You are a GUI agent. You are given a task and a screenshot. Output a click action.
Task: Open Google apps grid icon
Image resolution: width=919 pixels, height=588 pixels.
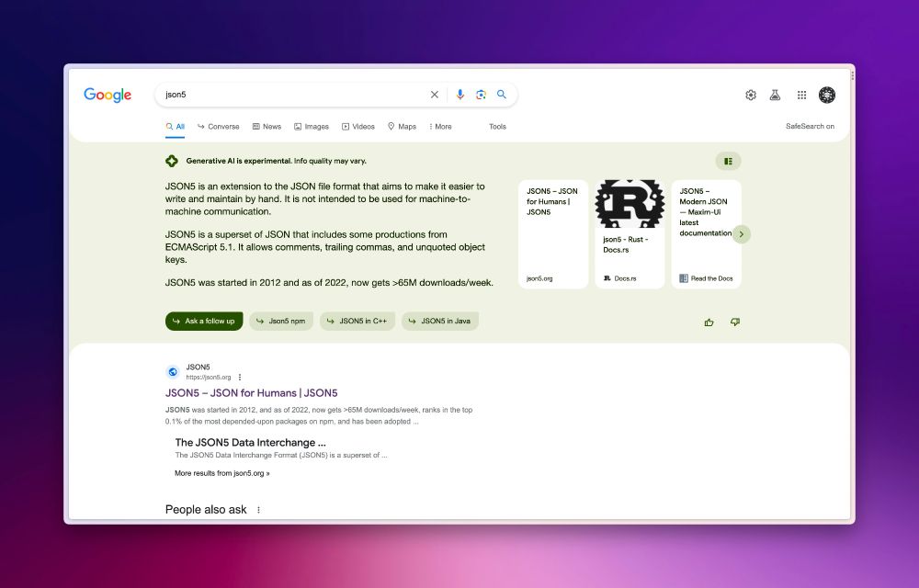coord(801,95)
